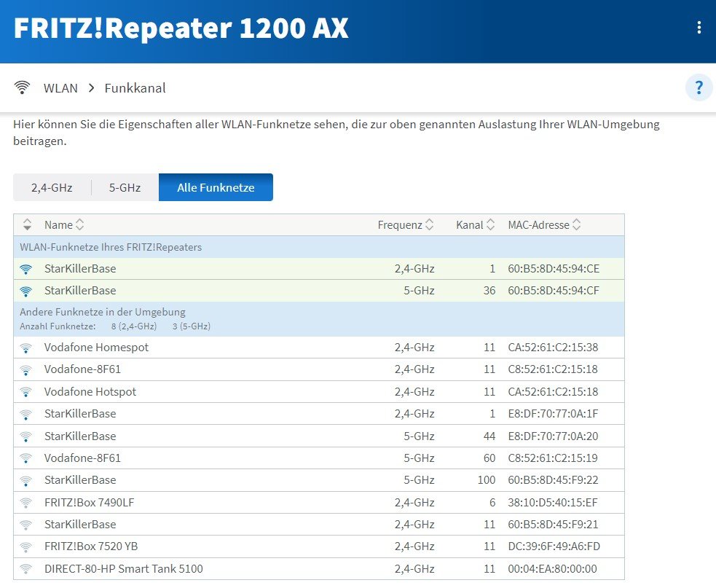Click signal icon for StarKillerBase channel 36
This screenshot has width=716, height=588.
[26, 291]
